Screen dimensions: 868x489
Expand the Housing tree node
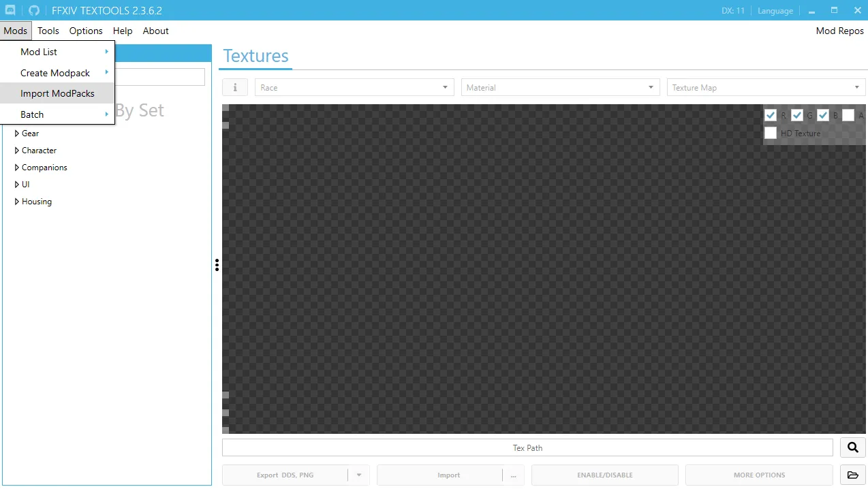tap(17, 202)
